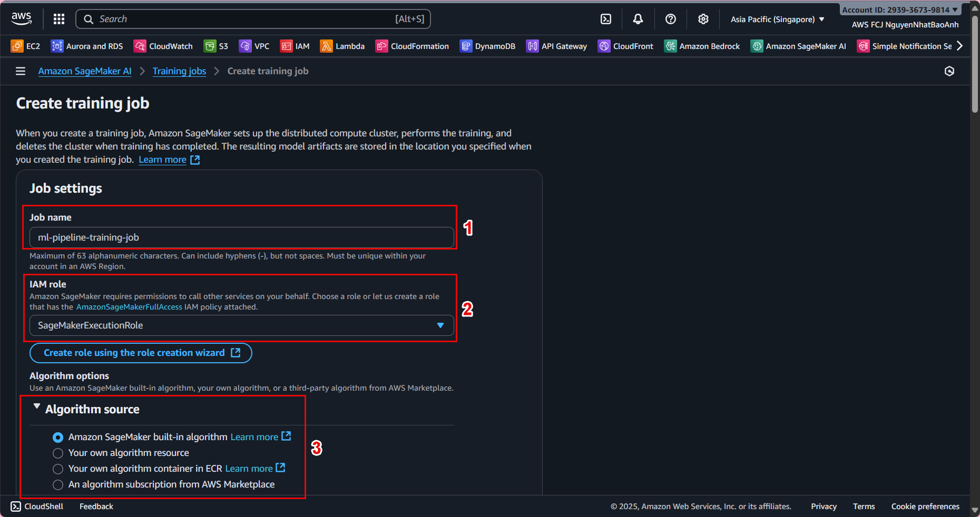This screenshot has width=980, height=517.
Task: Launch CloudShell from the top bar icon
Action: coord(606,19)
